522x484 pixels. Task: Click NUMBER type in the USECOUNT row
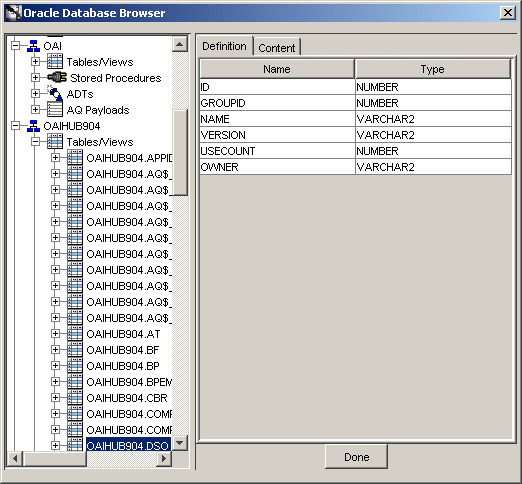[433, 151]
